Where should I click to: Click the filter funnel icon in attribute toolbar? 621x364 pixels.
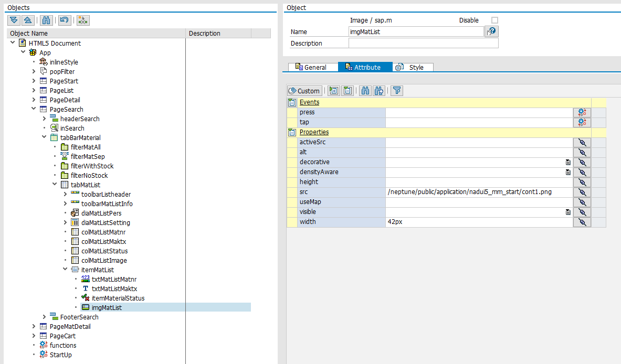click(x=397, y=91)
